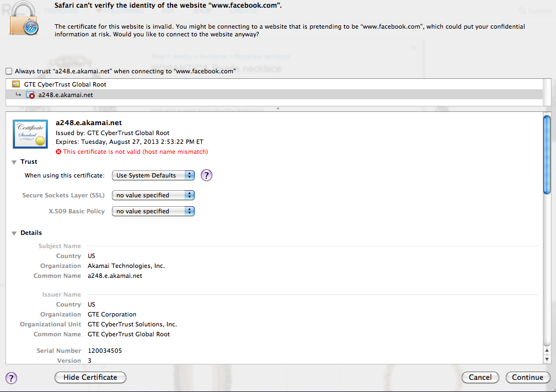Open the Secure Sockets Layer dropdown
Screen dimensions: 556x392
pyautogui.click(x=153, y=195)
